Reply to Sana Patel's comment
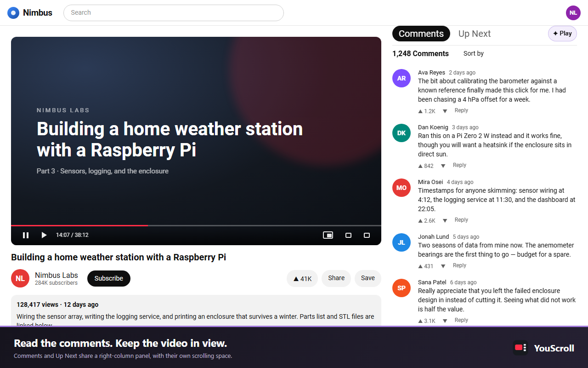Viewport: 588px width, 368px height. tap(461, 320)
